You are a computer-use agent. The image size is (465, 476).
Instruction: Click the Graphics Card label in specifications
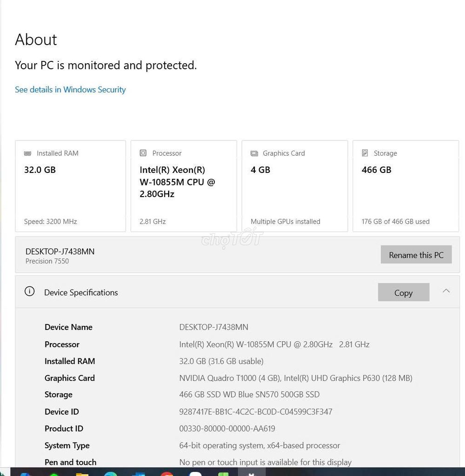tap(70, 378)
